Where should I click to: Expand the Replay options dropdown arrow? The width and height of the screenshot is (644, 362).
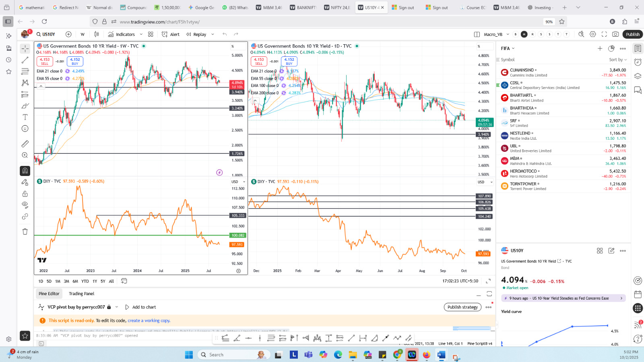click(x=213, y=34)
